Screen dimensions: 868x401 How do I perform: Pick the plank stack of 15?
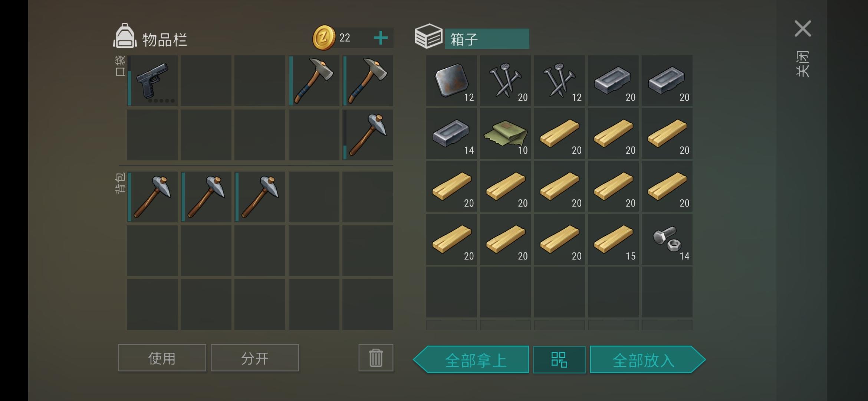[613, 239]
